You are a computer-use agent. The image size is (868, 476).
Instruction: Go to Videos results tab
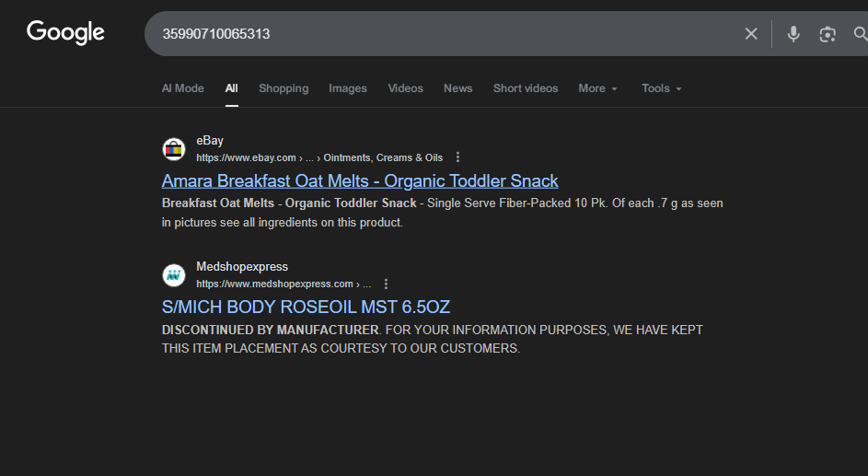pos(405,88)
